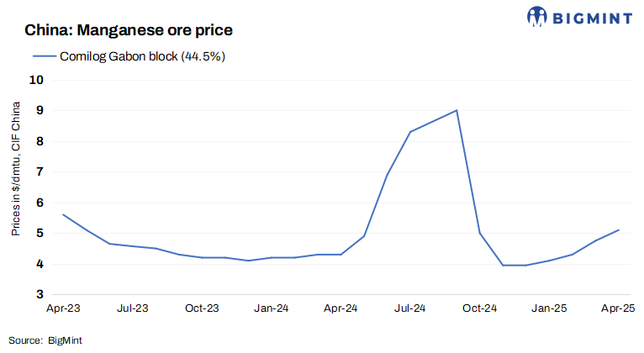
Task: Select the Apr-23 x-axis label
Action: [63, 309]
